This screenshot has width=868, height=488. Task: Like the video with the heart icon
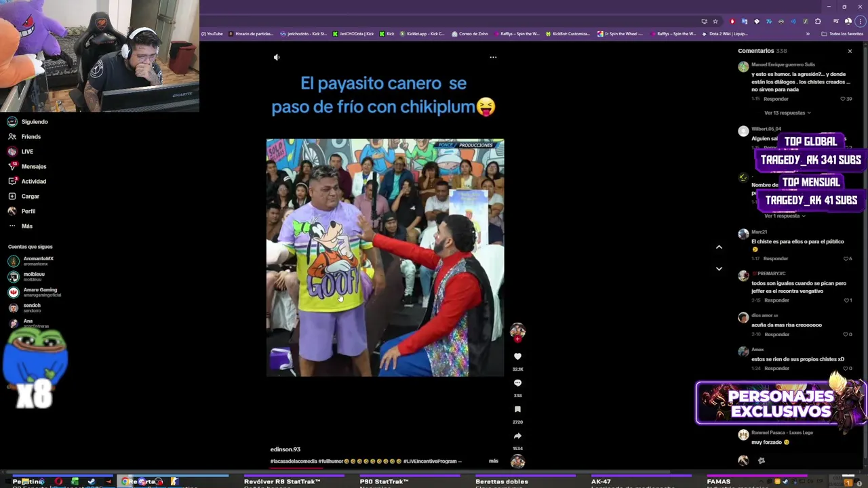(517, 357)
